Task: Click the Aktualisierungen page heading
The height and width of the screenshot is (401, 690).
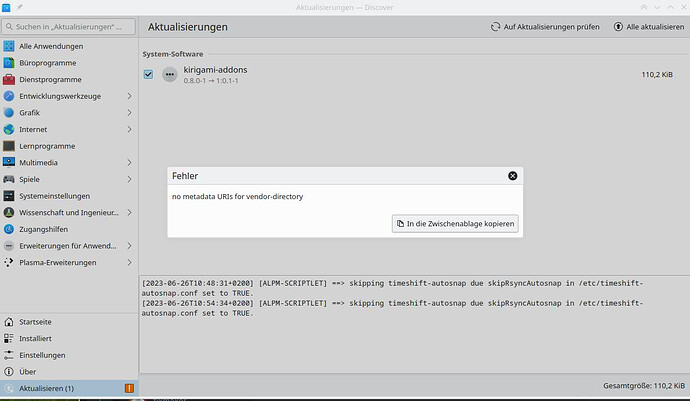Action: pos(187,27)
